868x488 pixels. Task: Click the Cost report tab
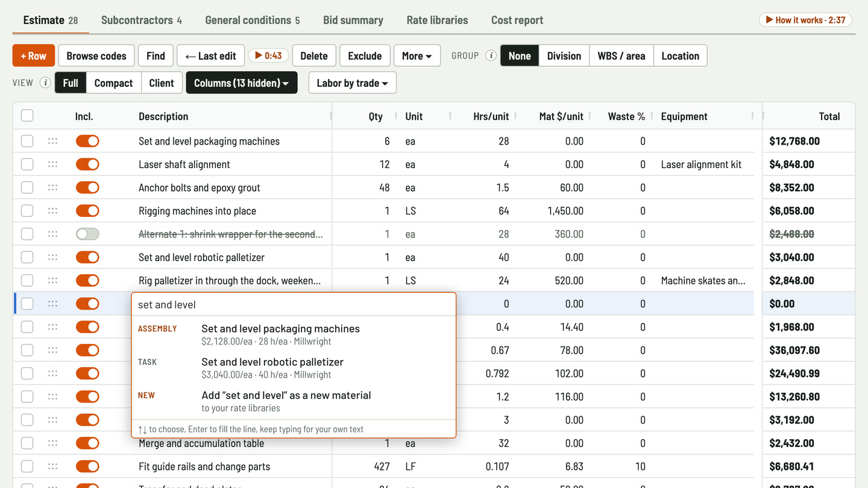[517, 20]
